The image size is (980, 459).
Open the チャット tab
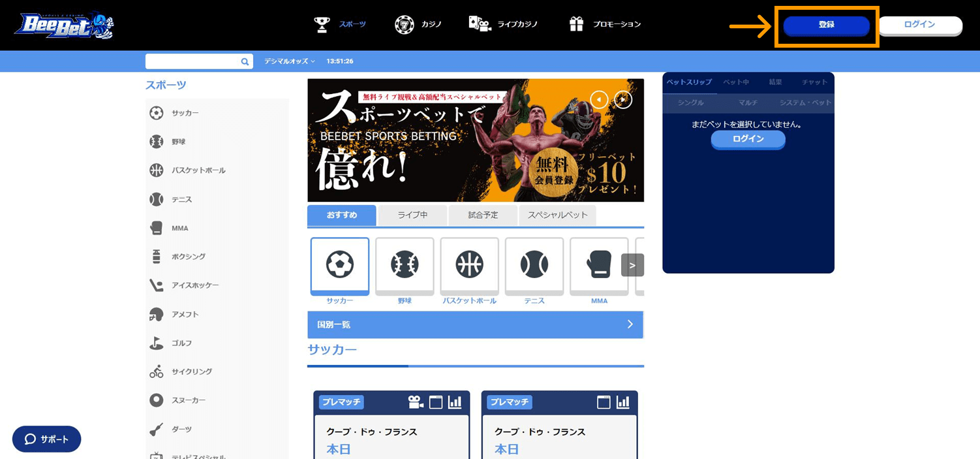tap(815, 82)
